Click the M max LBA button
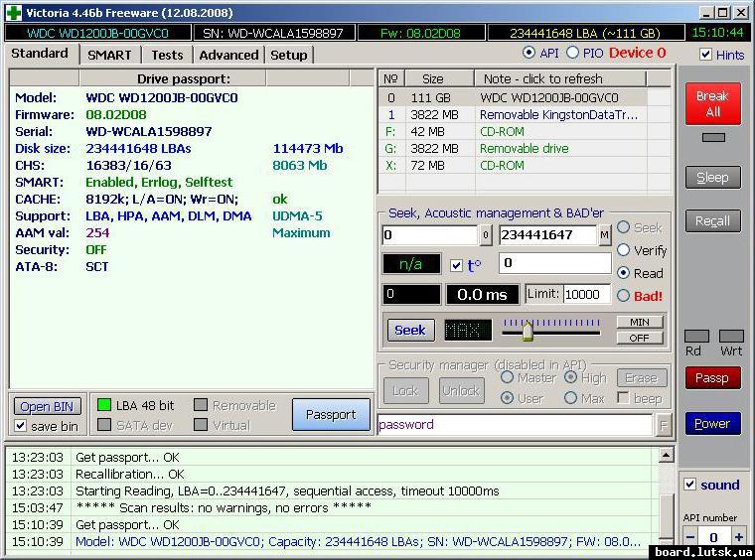Screen dimensions: 755x560 point(604,235)
